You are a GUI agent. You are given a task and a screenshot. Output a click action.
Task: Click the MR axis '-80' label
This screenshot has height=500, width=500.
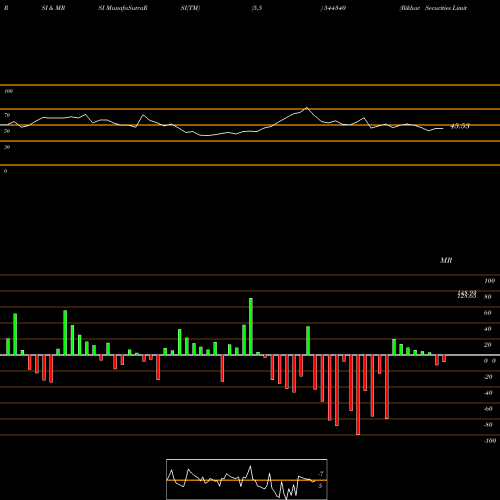tap(488, 425)
